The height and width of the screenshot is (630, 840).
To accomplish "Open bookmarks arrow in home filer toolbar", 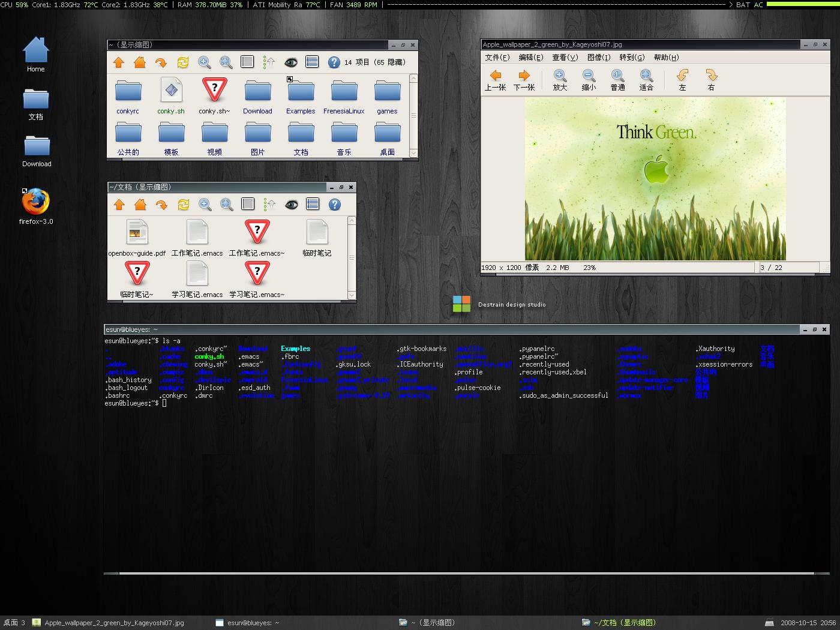I will coord(161,62).
